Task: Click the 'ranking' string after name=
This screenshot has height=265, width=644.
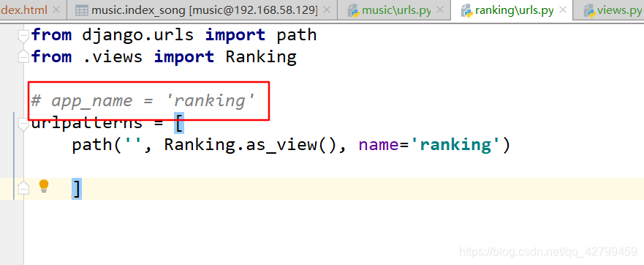Action: point(455,145)
